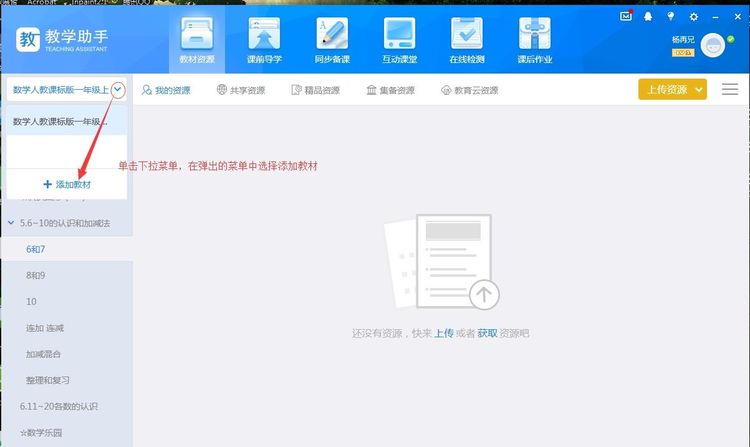Switch to 精品资源 tab
This screenshot has width=750, height=447.
click(315, 90)
